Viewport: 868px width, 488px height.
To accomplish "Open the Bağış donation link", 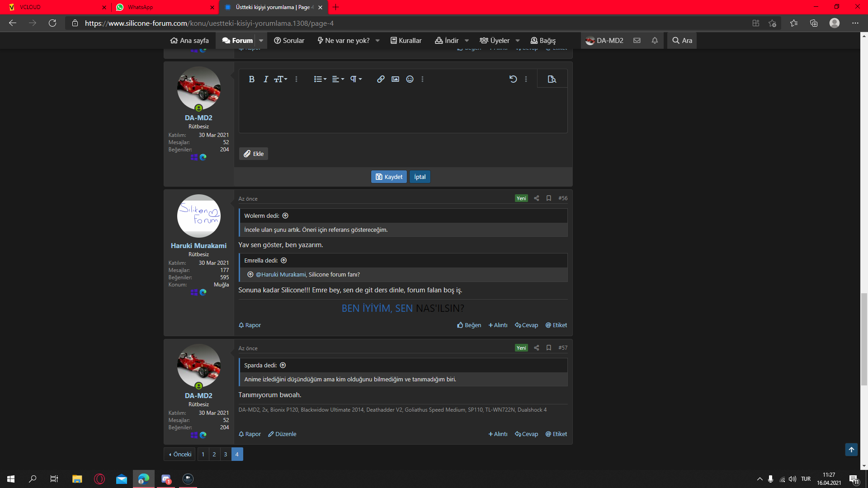I will tap(543, 40).
